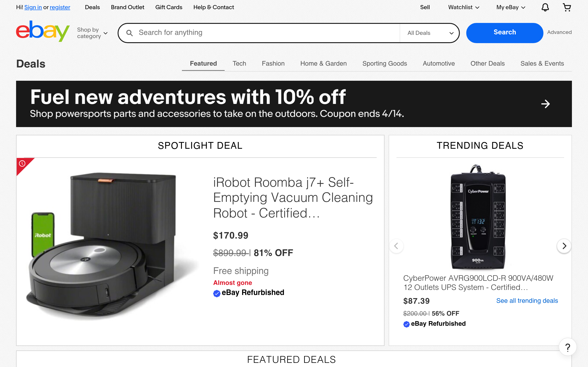This screenshot has height=367, width=588.
Task: Show previous trending deal with left arrow
Action: click(396, 246)
